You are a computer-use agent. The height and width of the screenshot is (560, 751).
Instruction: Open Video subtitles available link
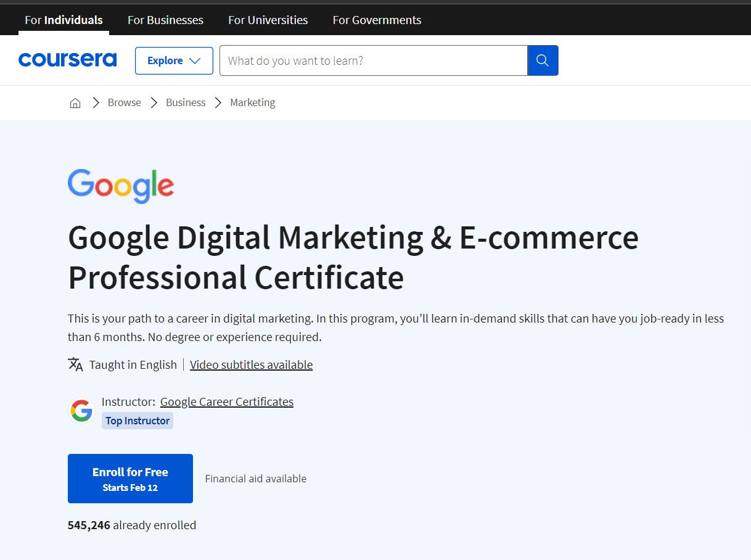[x=251, y=364]
